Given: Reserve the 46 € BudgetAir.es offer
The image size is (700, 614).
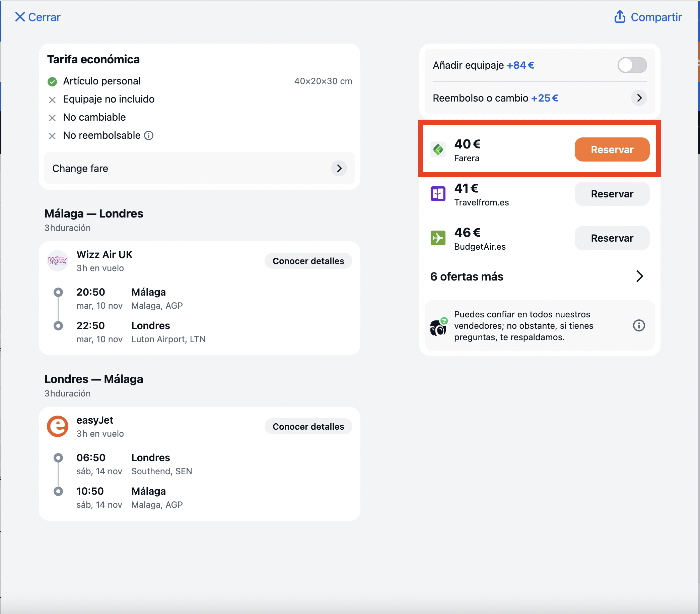Looking at the screenshot, I should [612, 238].
